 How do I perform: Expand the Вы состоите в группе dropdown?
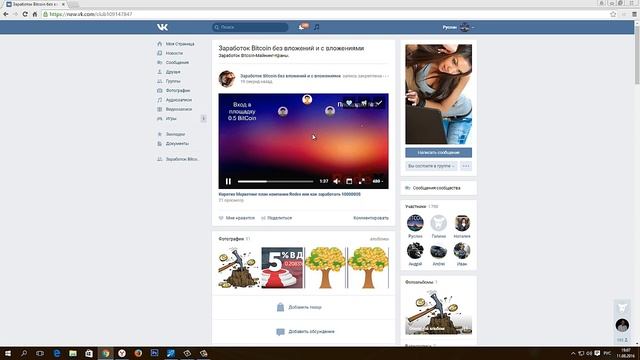click(x=431, y=166)
